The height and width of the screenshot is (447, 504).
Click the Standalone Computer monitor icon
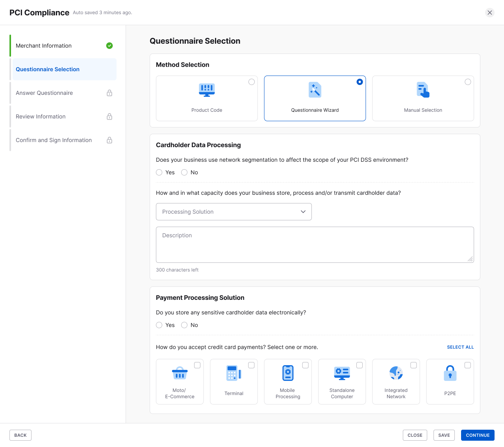click(342, 373)
